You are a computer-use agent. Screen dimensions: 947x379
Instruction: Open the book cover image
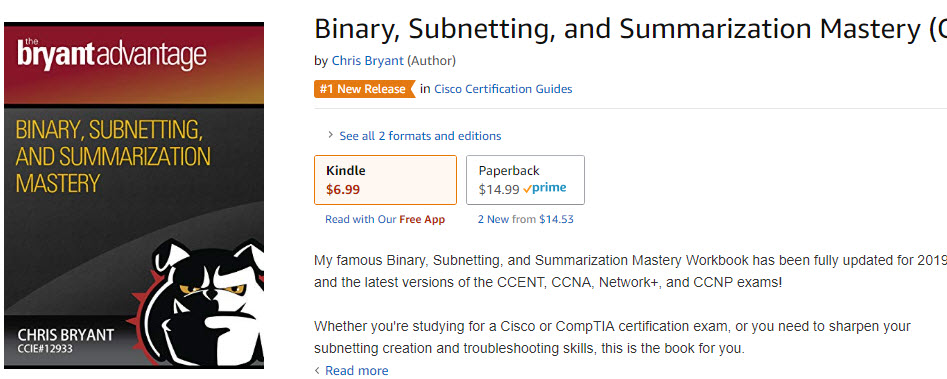pos(134,195)
